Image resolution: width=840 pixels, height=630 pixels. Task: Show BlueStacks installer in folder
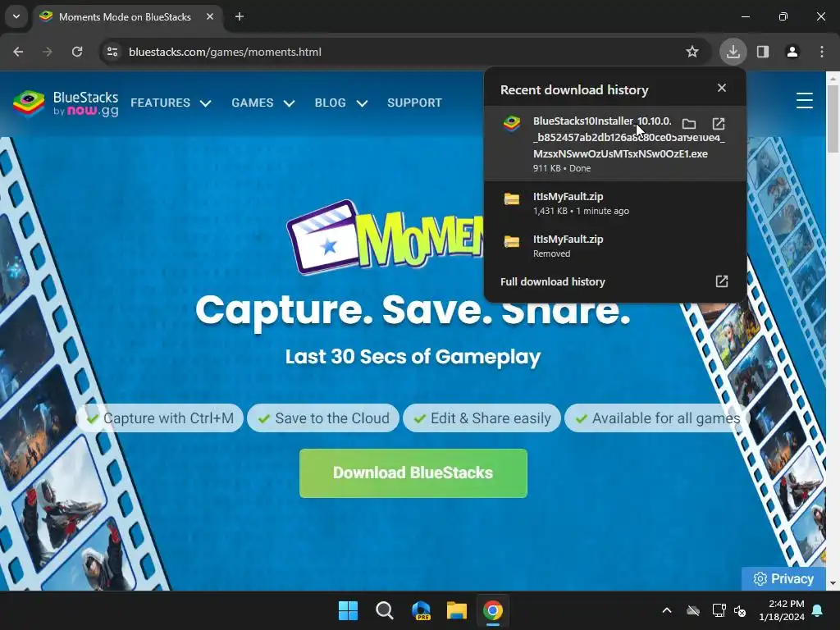click(689, 125)
